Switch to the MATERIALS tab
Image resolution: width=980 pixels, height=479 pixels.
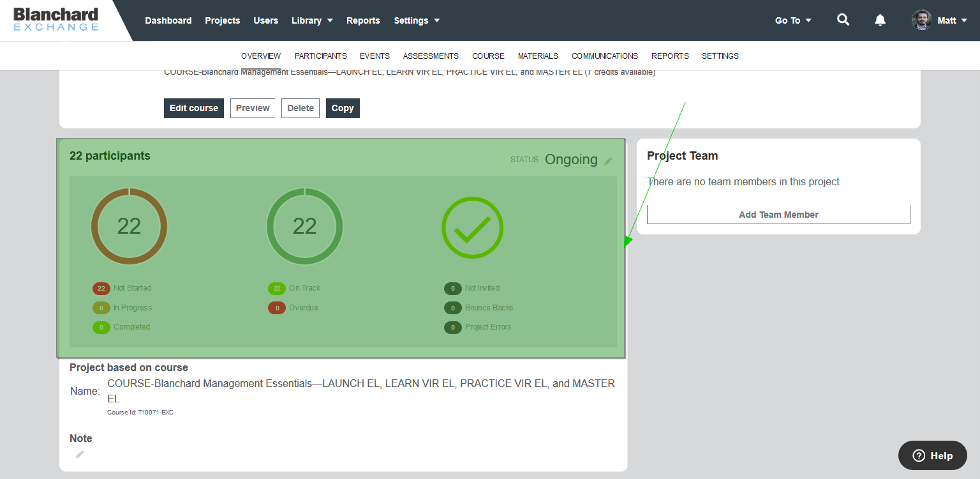click(538, 56)
